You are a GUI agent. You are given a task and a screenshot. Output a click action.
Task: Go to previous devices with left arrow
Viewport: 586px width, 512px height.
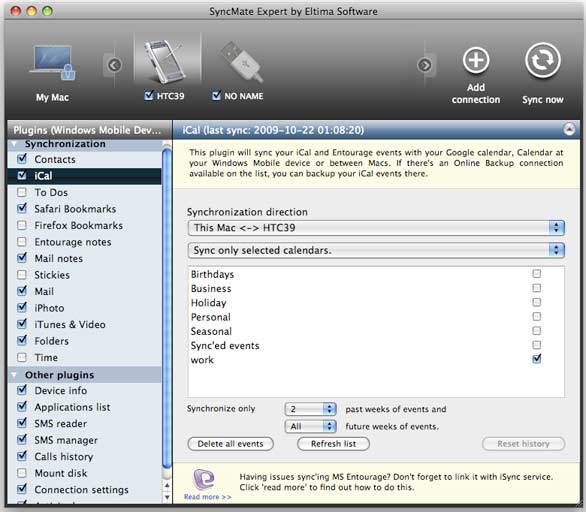point(114,65)
